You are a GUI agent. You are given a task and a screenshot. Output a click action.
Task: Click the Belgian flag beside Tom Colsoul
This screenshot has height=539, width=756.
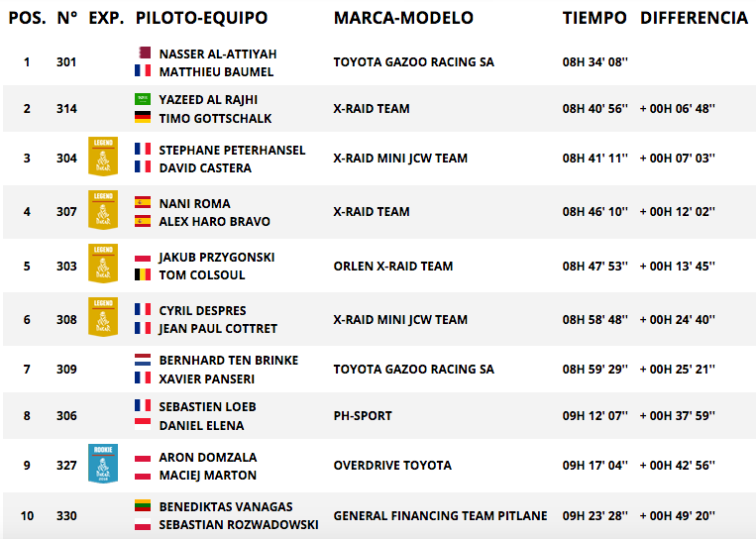(143, 274)
